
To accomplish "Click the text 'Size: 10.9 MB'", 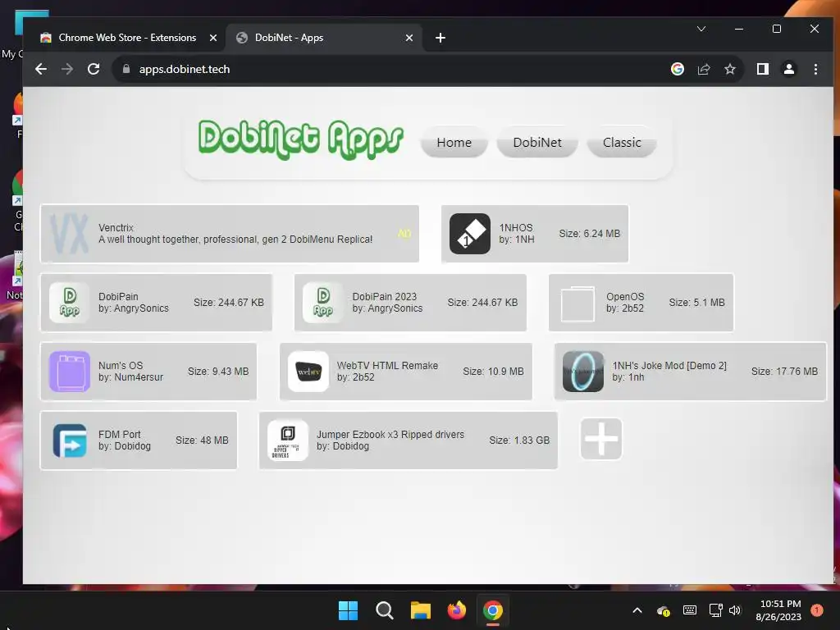I will click(493, 372).
